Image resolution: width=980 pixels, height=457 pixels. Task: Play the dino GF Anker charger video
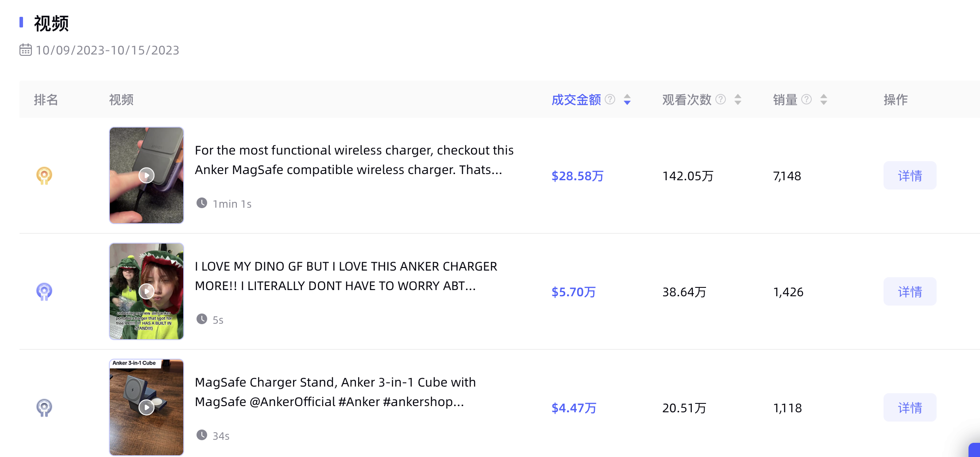click(x=146, y=291)
